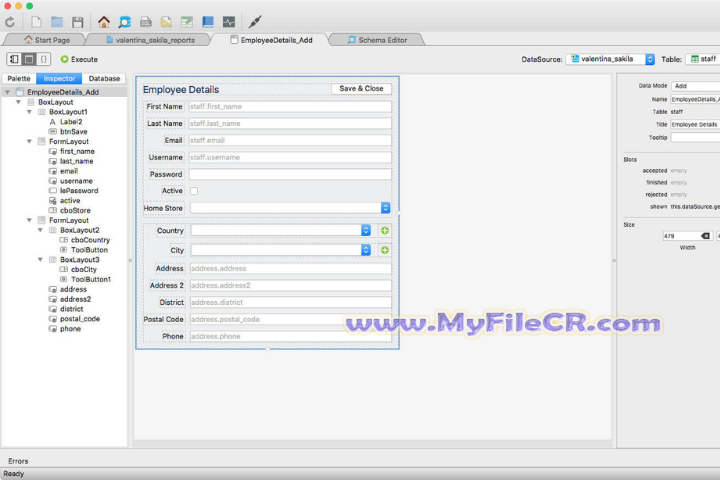Click the First Name input field
The image size is (720, 480).
pos(290,107)
